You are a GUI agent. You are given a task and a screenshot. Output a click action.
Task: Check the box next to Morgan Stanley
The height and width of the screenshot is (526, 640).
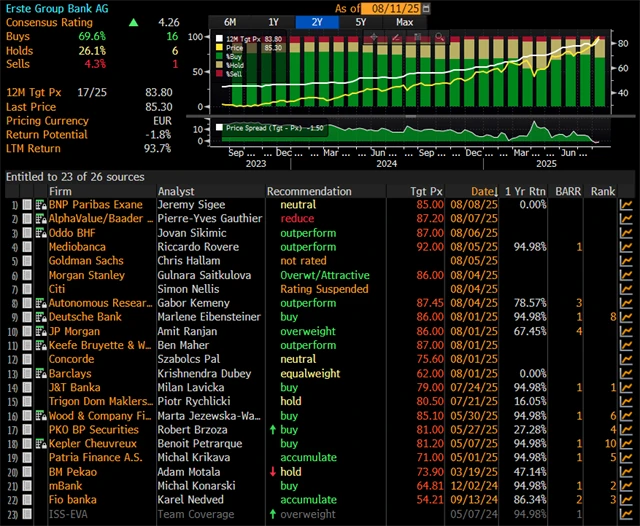(27, 274)
